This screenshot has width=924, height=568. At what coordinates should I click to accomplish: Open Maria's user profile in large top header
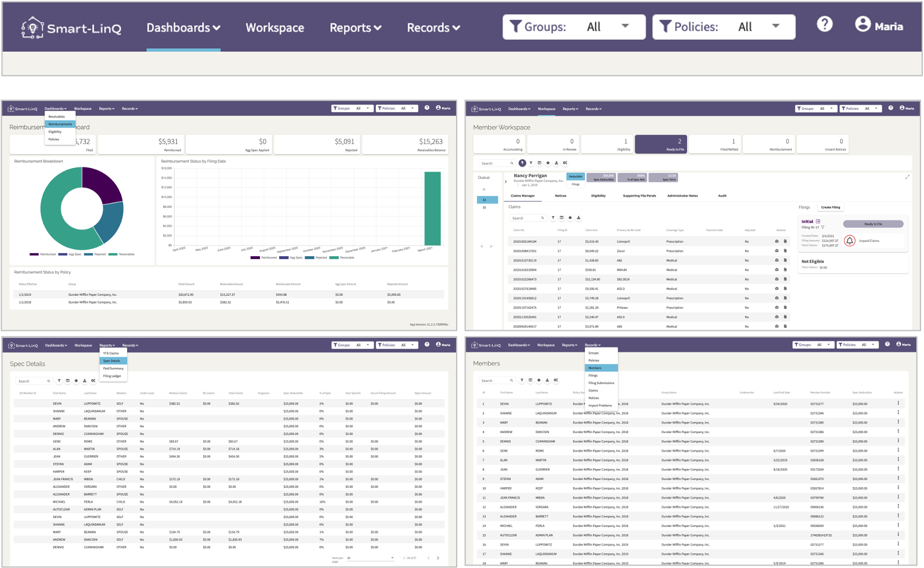click(x=879, y=25)
